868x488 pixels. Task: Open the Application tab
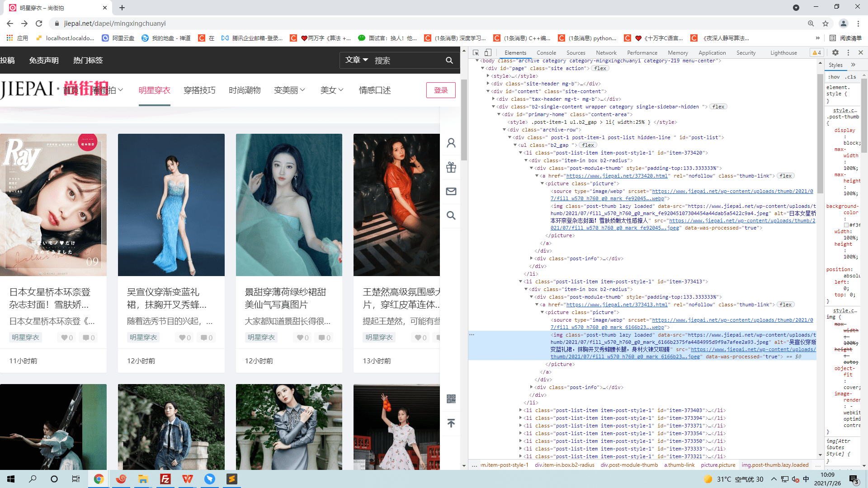[x=712, y=53]
